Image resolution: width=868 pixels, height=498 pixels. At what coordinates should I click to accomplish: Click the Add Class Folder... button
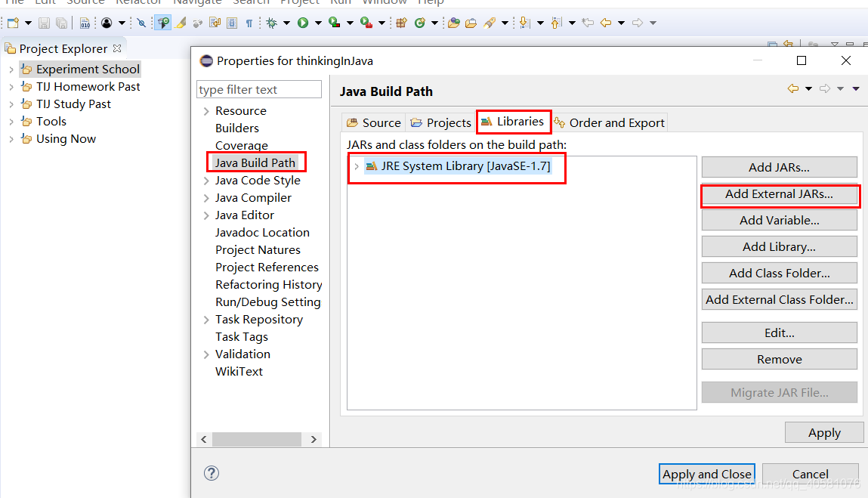779,273
